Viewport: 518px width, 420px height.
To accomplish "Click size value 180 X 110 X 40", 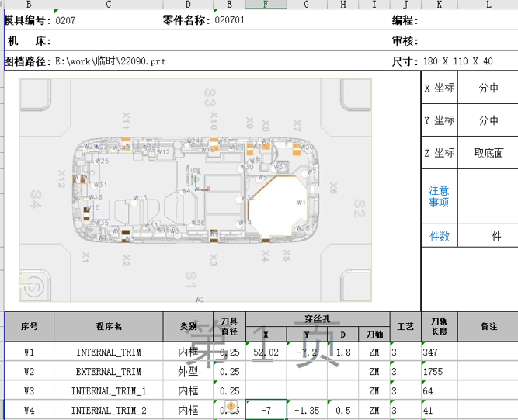I will pyautogui.click(x=458, y=61).
